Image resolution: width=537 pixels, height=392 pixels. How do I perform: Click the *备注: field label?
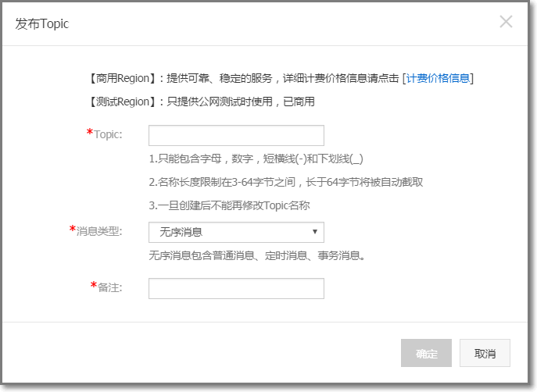tap(106, 287)
